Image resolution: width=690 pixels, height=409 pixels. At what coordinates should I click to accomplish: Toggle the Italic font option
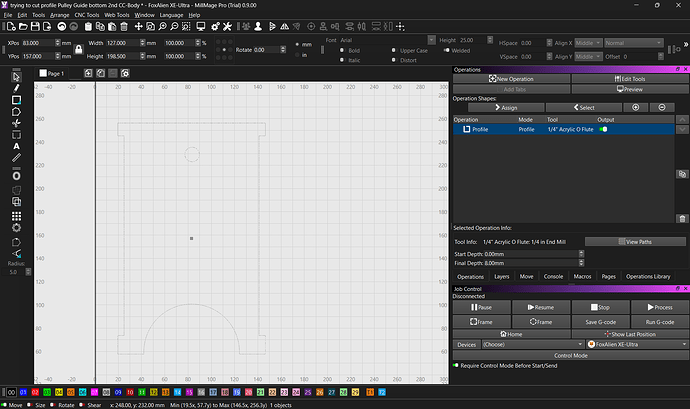pyautogui.click(x=342, y=60)
